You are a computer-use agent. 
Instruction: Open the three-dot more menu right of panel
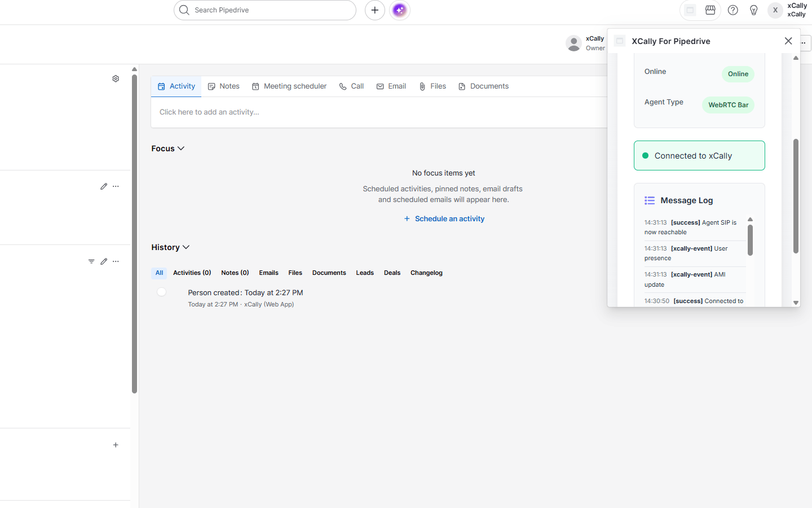pyautogui.click(x=805, y=42)
